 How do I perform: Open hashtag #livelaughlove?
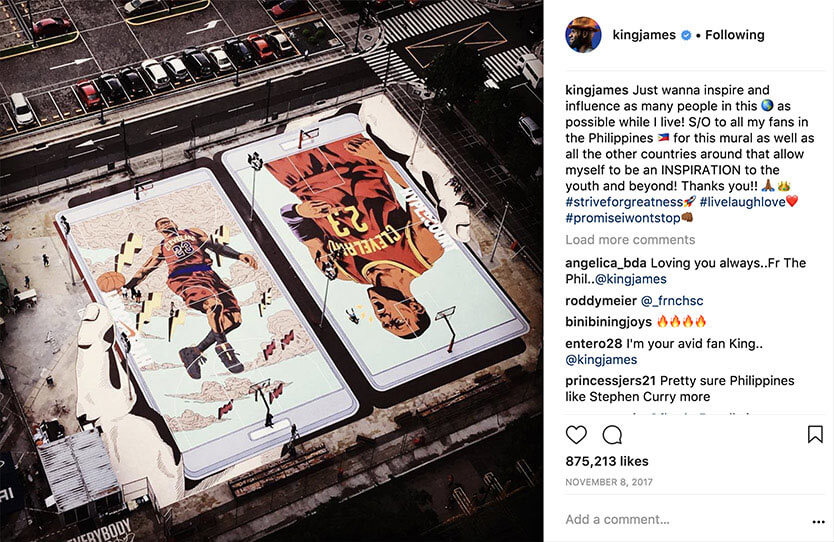pos(743,202)
